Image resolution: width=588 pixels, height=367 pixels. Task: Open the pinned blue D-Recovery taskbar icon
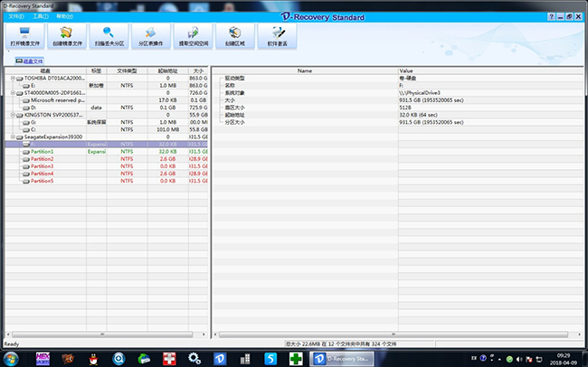point(220,359)
